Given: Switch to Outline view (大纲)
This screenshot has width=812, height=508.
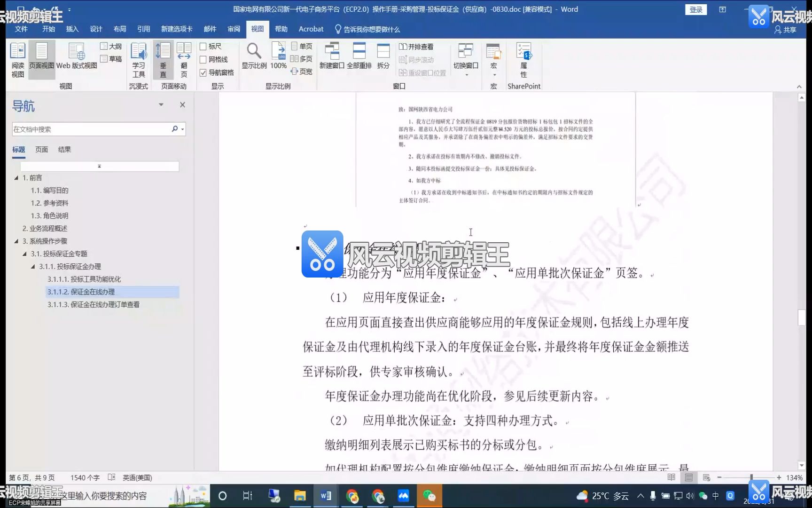Looking at the screenshot, I should click(x=111, y=46).
